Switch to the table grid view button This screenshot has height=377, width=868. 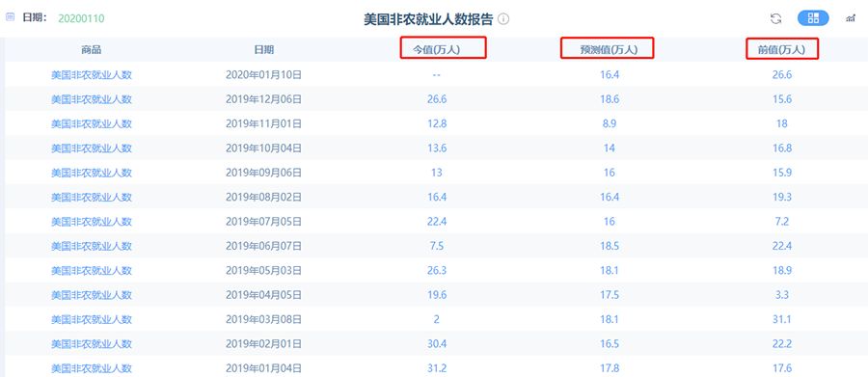tap(813, 17)
